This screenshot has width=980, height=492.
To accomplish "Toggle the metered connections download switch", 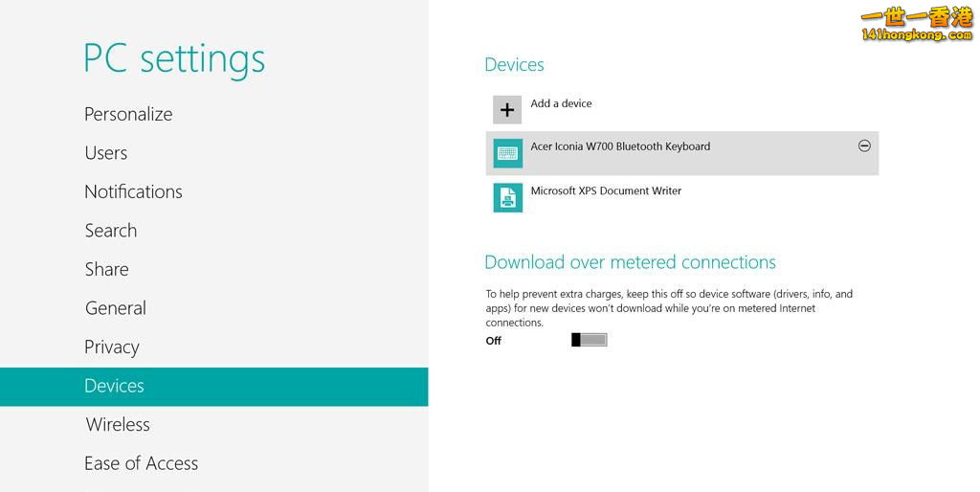I will [x=589, y=340].
